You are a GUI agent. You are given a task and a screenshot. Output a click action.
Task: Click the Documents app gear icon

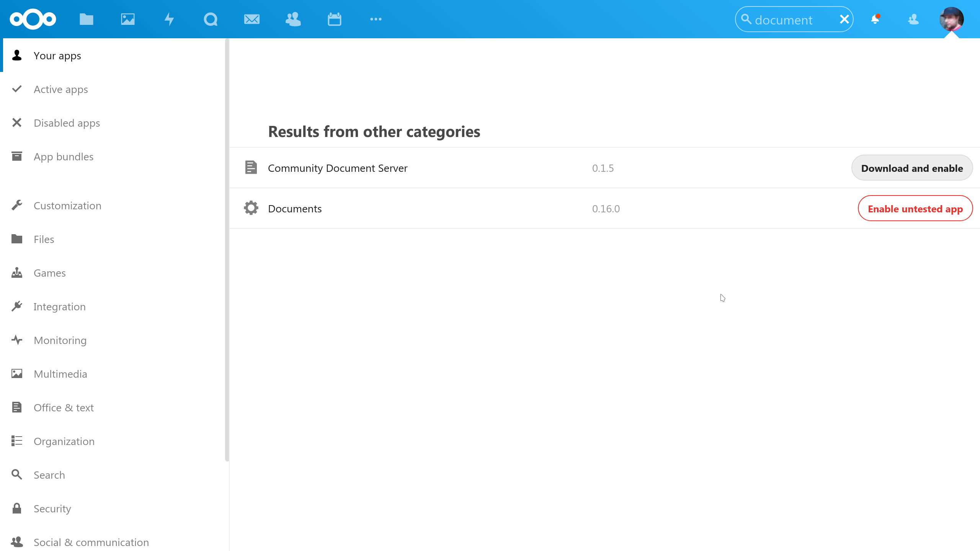tap(251, 208)
